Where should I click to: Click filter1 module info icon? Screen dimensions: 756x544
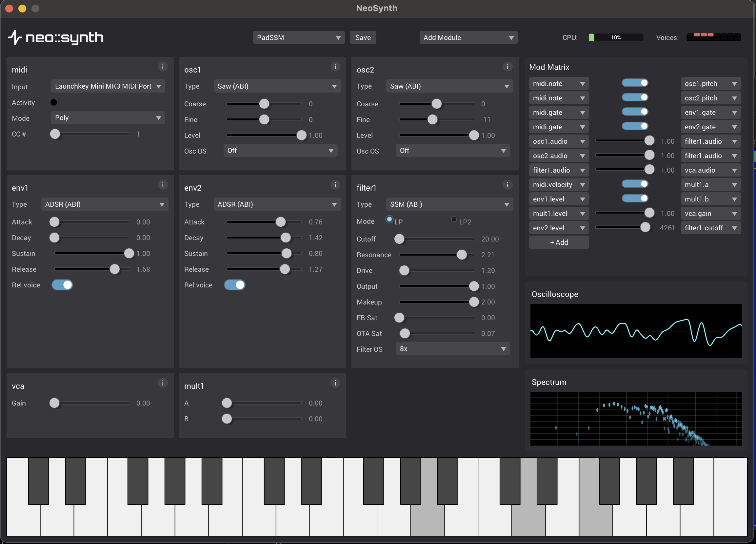click(x=507, y=185)
